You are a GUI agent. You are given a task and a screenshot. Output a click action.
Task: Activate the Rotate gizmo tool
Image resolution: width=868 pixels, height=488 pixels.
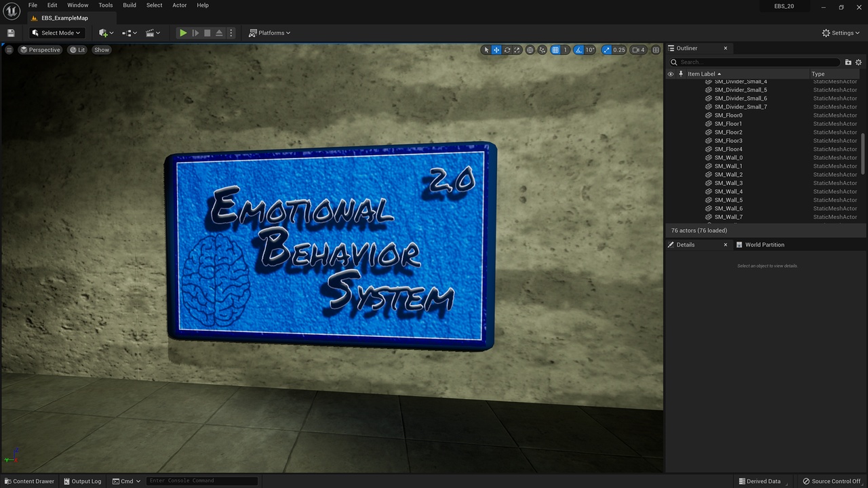(x=507, y=49)
